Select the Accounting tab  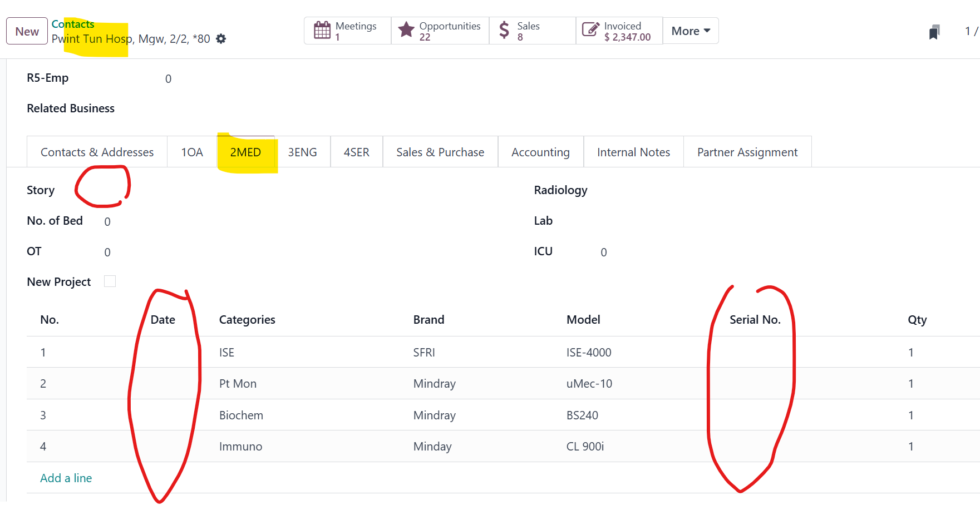[540, 152]
